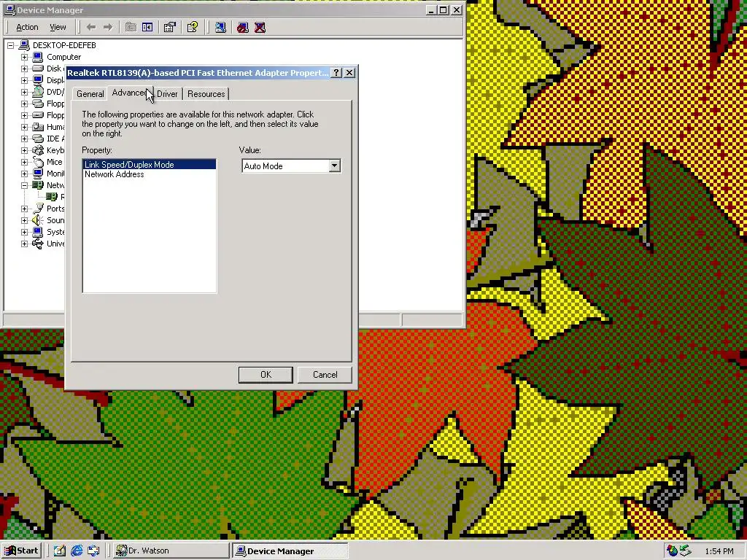Viewport: 747px width, 560px height.
Task: Click the Uninstall device toolbar icon
Action: tap(260, 27)
